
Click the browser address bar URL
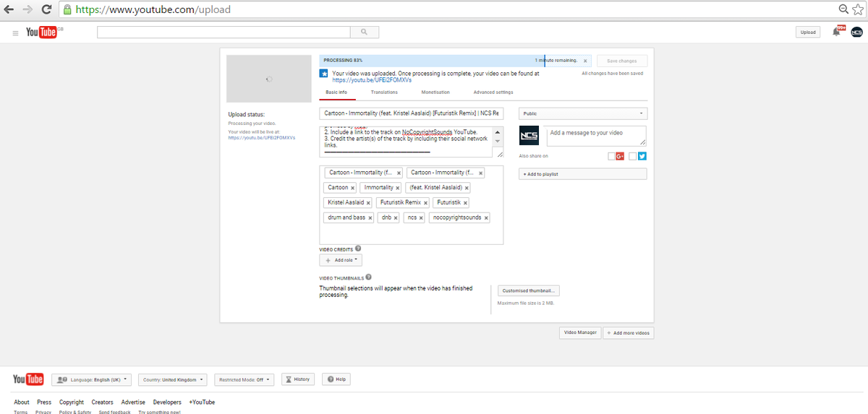coord(153,9)
